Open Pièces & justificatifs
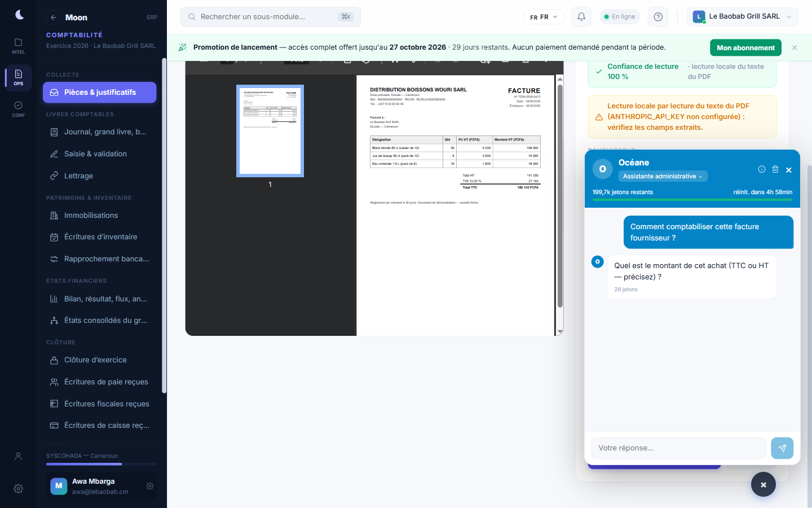This screenshot has height=508, width=812. (100, 93)
